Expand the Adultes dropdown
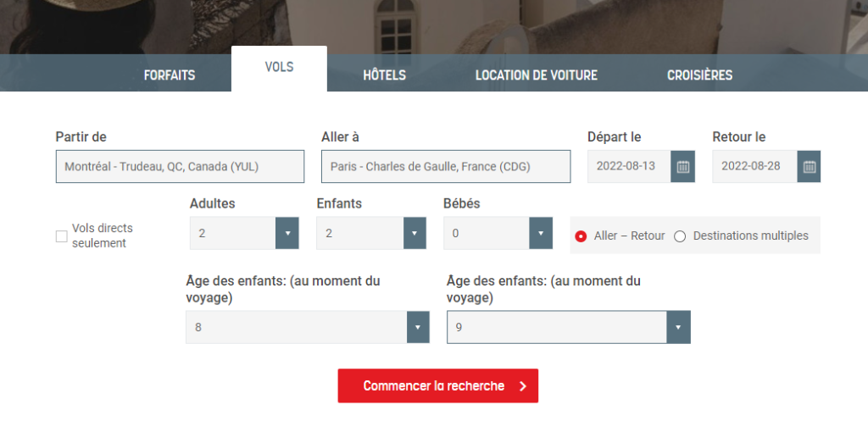868x427 pixels. [x=287, y=233]
